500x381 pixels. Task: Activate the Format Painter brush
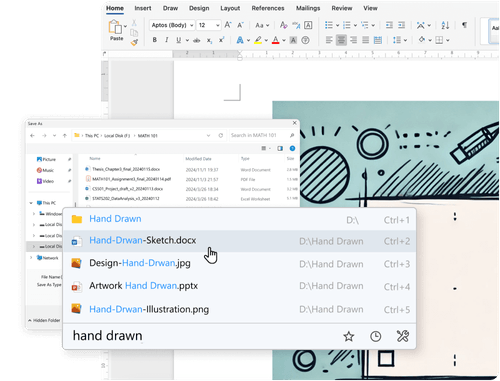coord(134,42)
